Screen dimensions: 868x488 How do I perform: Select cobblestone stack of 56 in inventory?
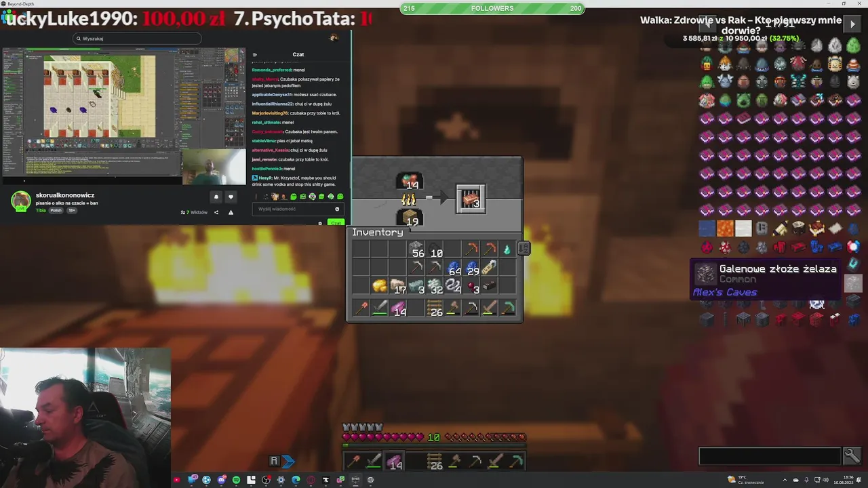point(416,249)
